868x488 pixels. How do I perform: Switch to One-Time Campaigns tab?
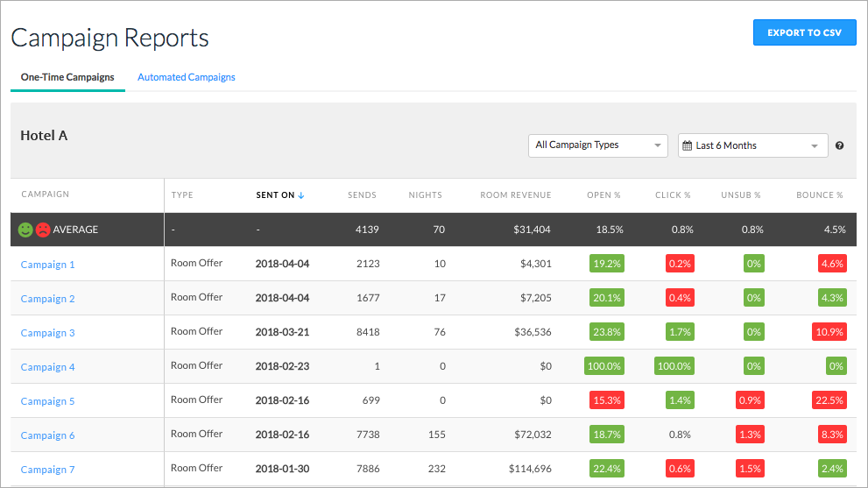click(67, 77)
